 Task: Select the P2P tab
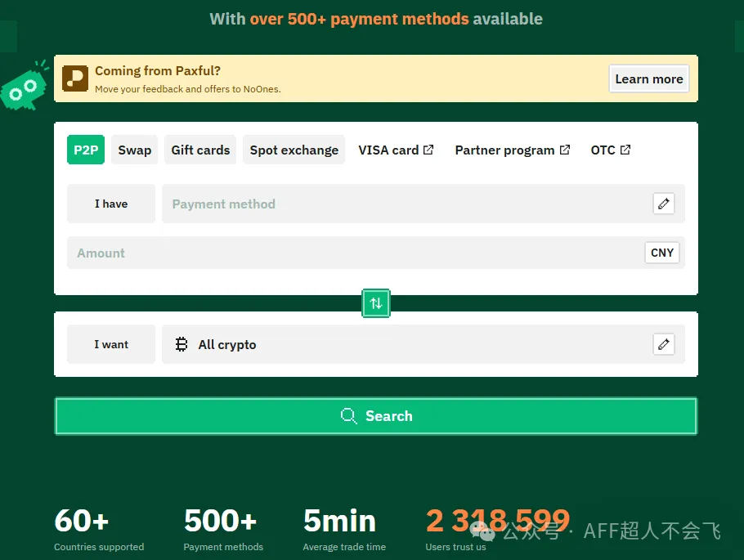coord(86,150)
